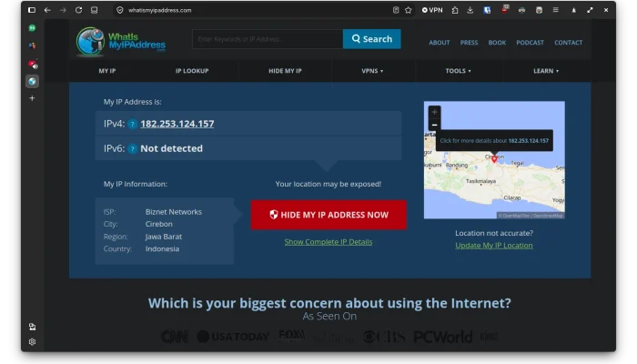Click the HIDE MY IP ADDRESS NOW button

click(x=329, y=215)
